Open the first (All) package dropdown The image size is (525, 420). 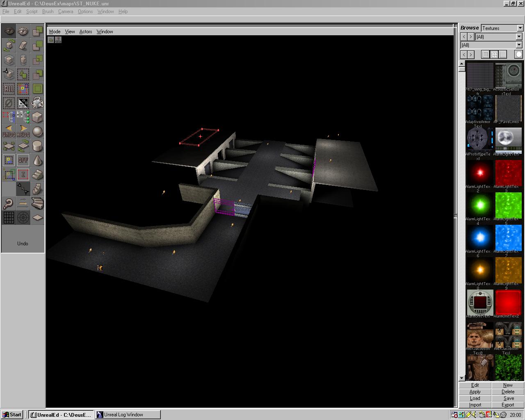click(x=519, y=37)
